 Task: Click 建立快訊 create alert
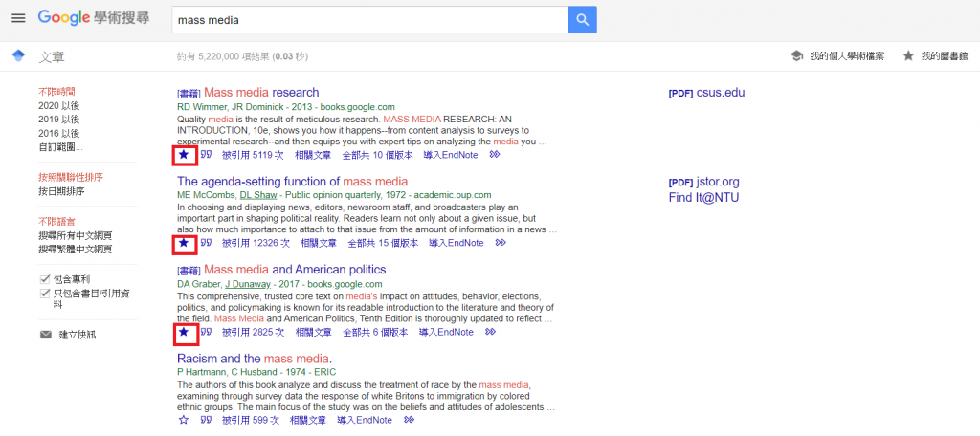pyautogui.click(x=78, y=335)
